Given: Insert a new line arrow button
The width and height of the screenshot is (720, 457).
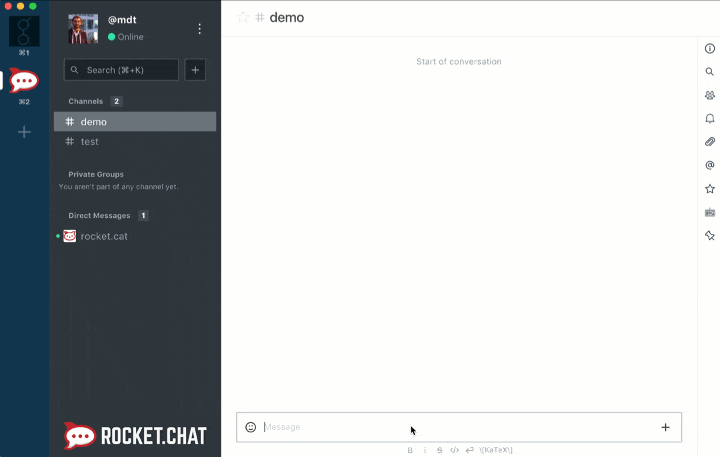Looking at the screenshot, I should pos(469,450).
